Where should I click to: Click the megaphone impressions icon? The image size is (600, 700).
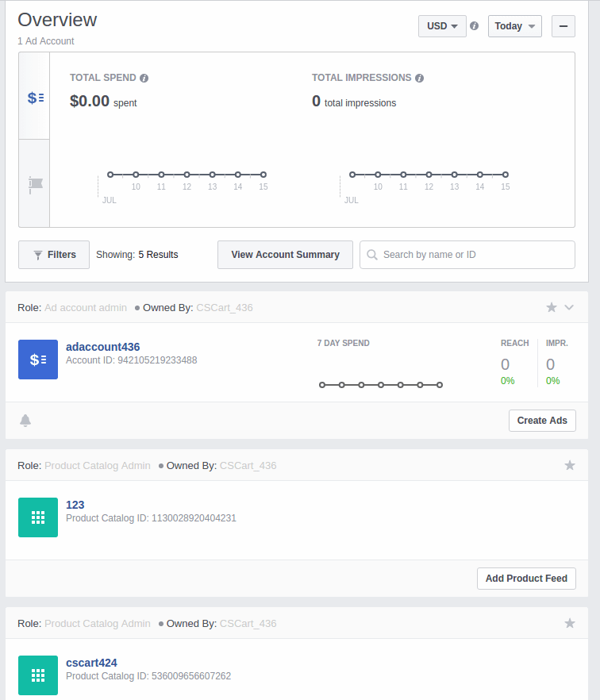pos(34,183)
